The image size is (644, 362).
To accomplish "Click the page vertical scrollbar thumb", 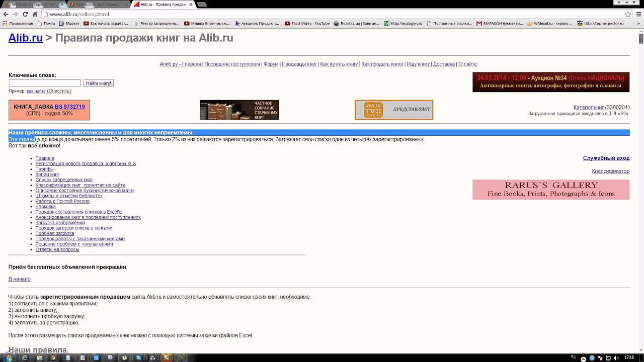I will pyautogui.click(x=641, y=39).
